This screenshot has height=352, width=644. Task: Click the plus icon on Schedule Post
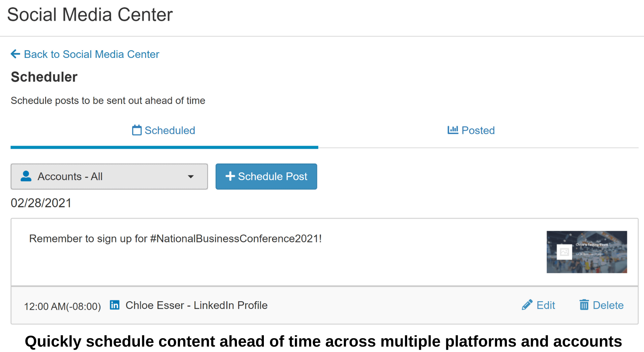pos(230,176)
